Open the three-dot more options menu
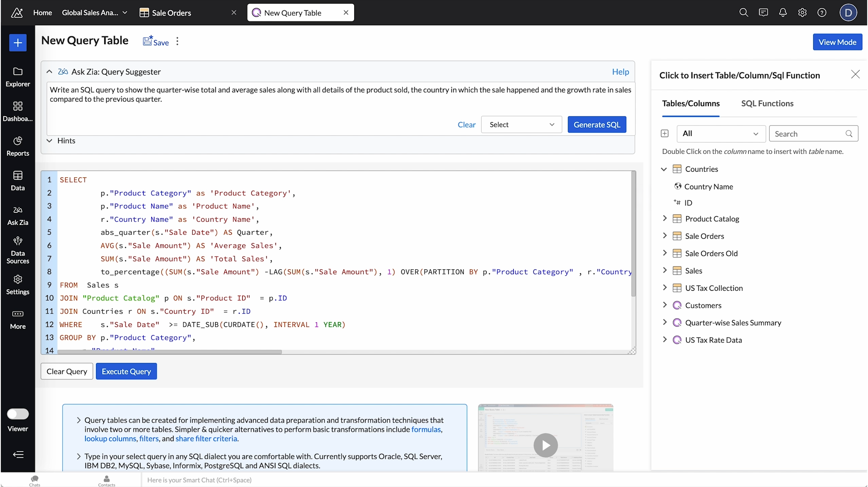 click(177, 41)
